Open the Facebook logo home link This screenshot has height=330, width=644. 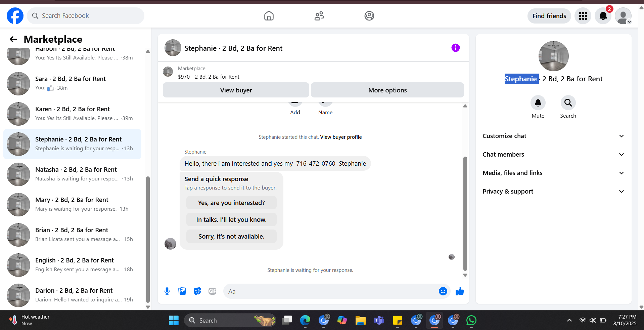15,16
